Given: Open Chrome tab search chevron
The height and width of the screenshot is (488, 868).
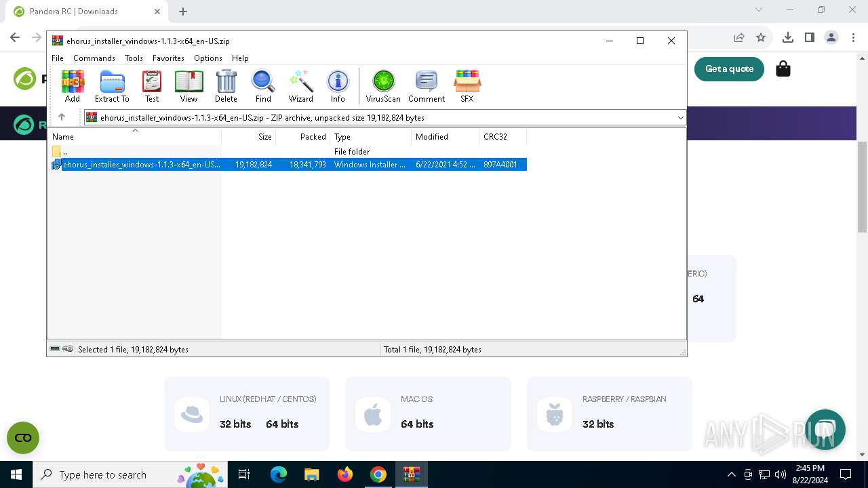Looking at the screenshot, I should [x=759, y=9].
